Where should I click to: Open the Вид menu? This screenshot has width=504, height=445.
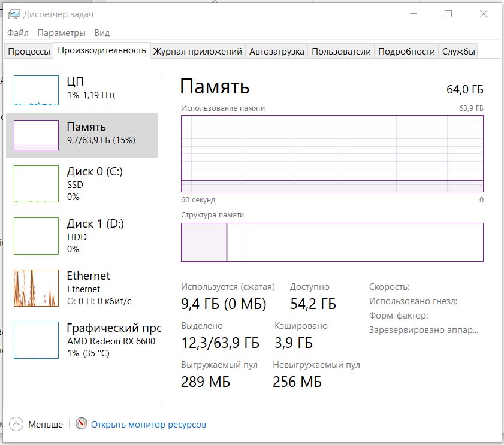point(102,33)
